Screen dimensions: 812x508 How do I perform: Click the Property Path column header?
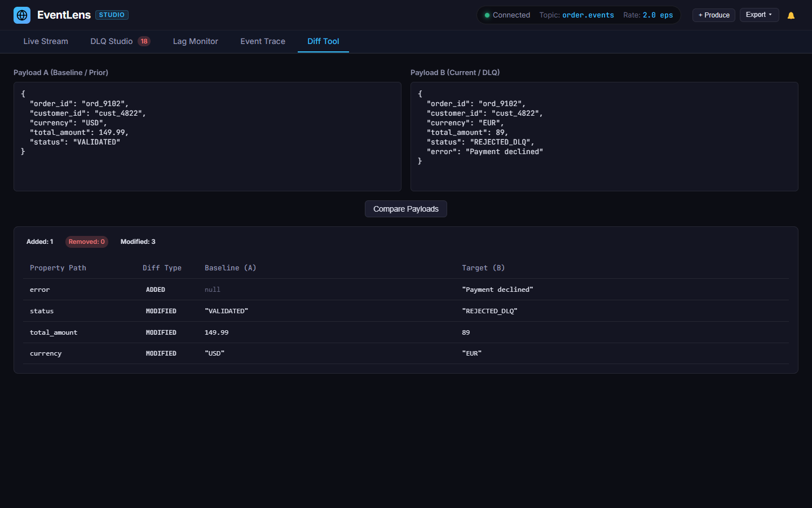click(x=58, y=268)
